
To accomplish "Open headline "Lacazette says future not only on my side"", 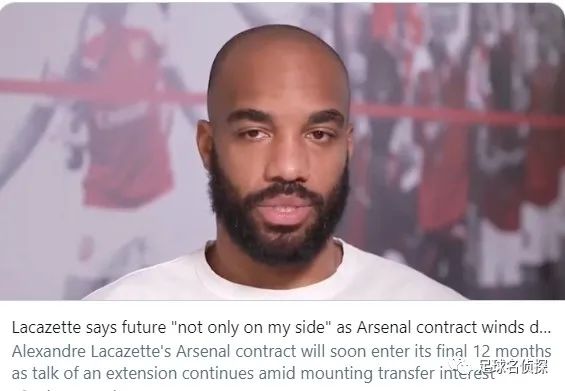I will point(281,328).
